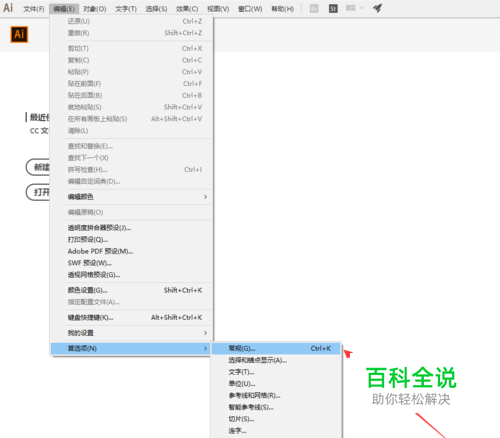Choose 贴在前面(F) entry

[x=132, y=84]
